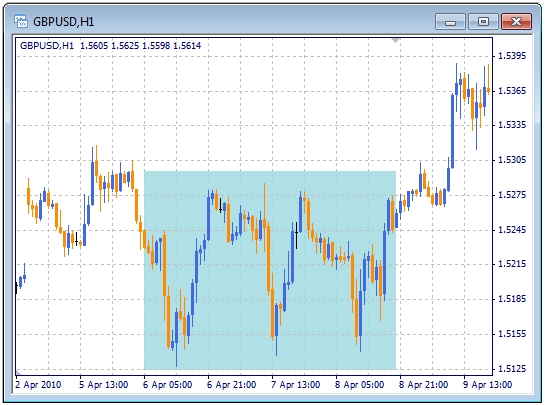Minimize the GBPUSD,H1 chart window
Viewport: 546px width, 405px height.
click(450, 22)
